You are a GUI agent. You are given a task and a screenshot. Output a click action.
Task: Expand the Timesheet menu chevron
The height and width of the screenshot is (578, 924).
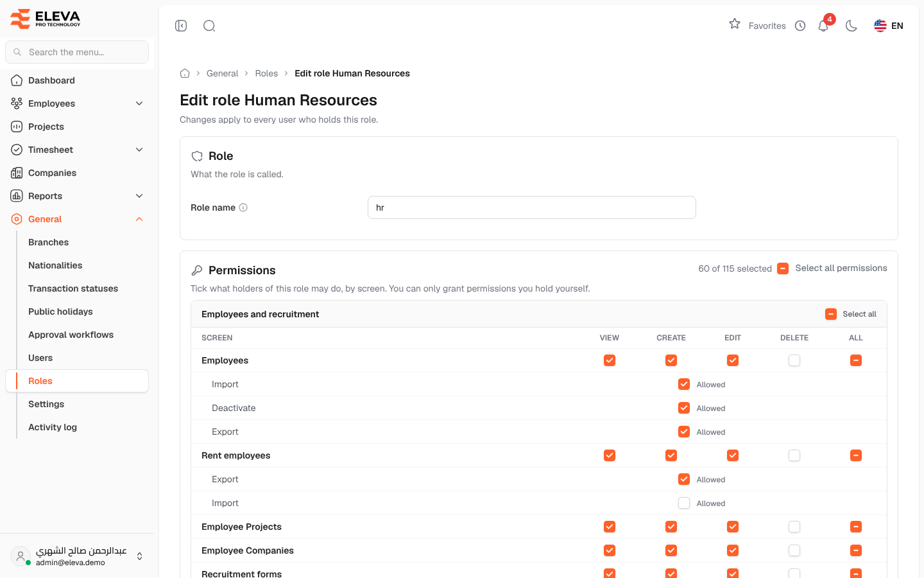(139, 150)
